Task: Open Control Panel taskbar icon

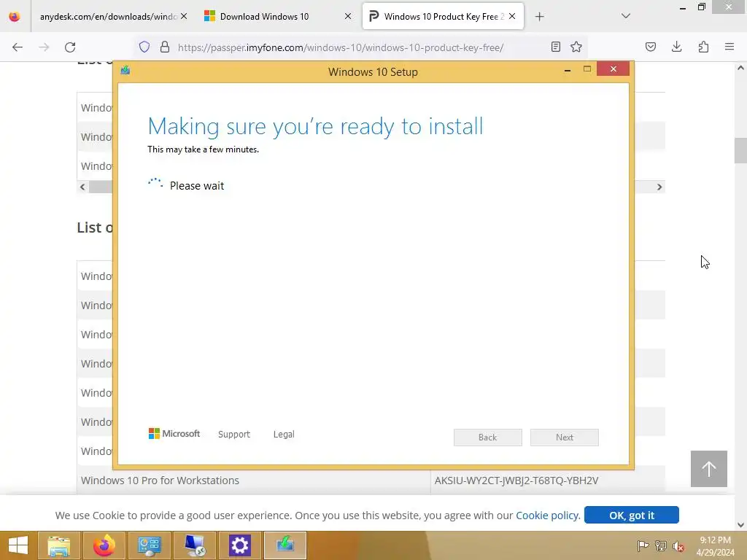Action: pos(149,545)
